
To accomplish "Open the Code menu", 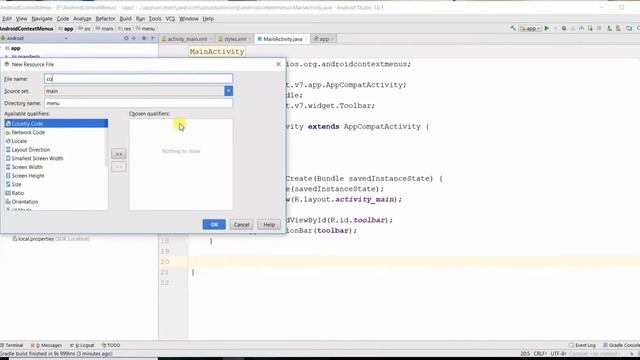I will pyautogui.click(x=63, y=19).
